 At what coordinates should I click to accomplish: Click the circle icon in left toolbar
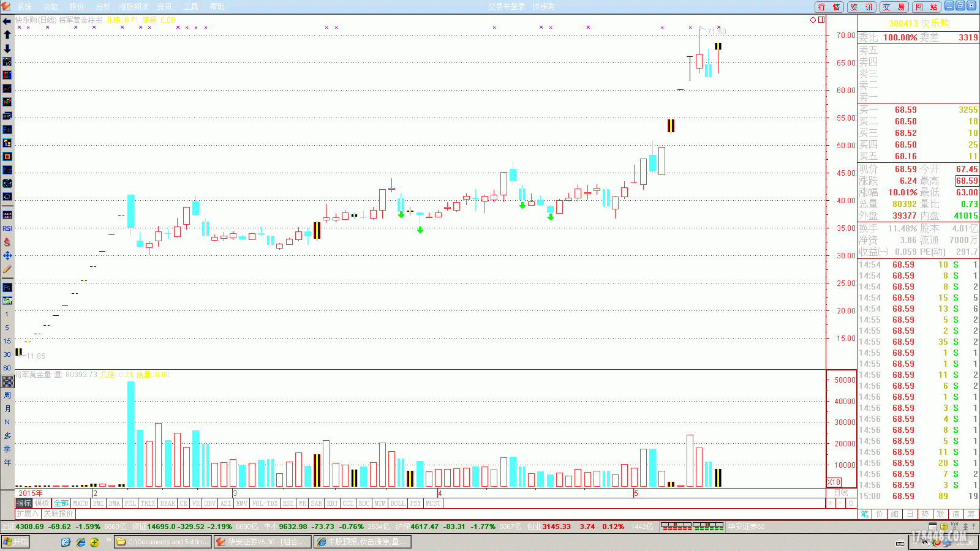tap(7, 197)
